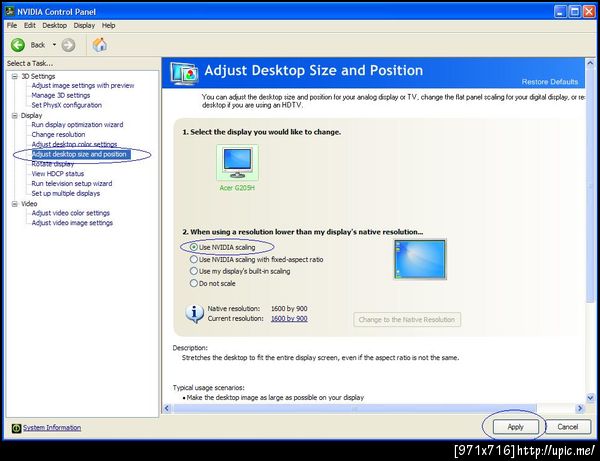Viewport: 600px width, 461px height.
Task: Click the Video category label
Action: 29,204
